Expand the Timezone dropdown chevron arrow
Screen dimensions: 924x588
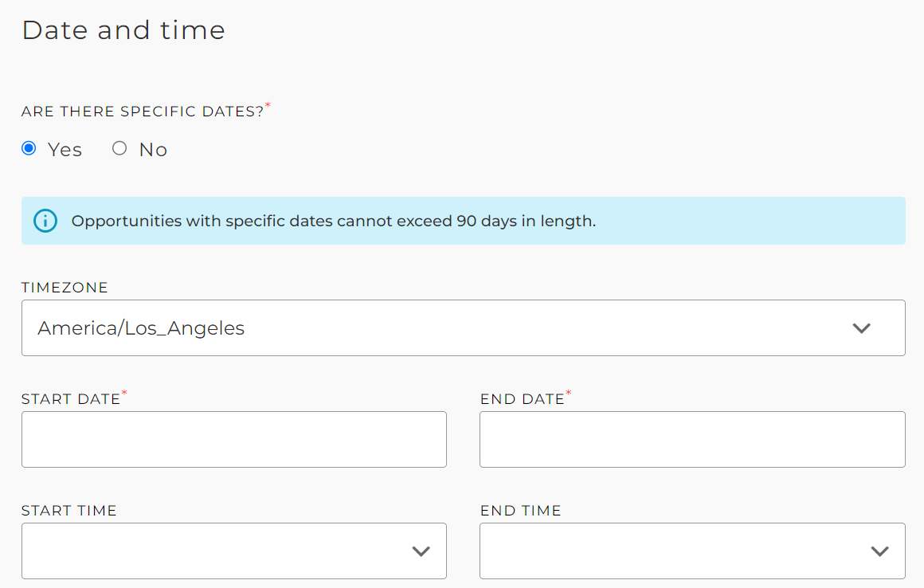click(x=862, y=328)
